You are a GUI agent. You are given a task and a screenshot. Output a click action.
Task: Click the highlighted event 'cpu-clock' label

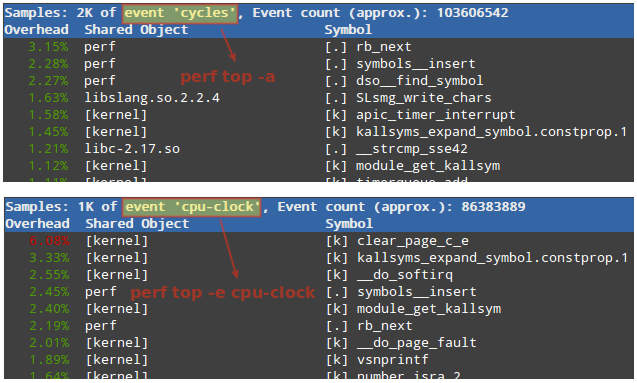click(192, 207)
